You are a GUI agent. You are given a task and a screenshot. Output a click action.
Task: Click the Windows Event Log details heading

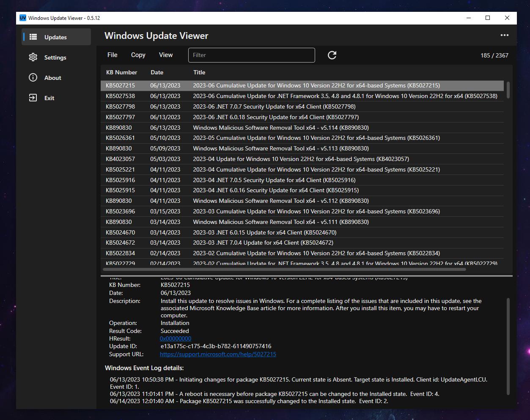tap(144, 368)
